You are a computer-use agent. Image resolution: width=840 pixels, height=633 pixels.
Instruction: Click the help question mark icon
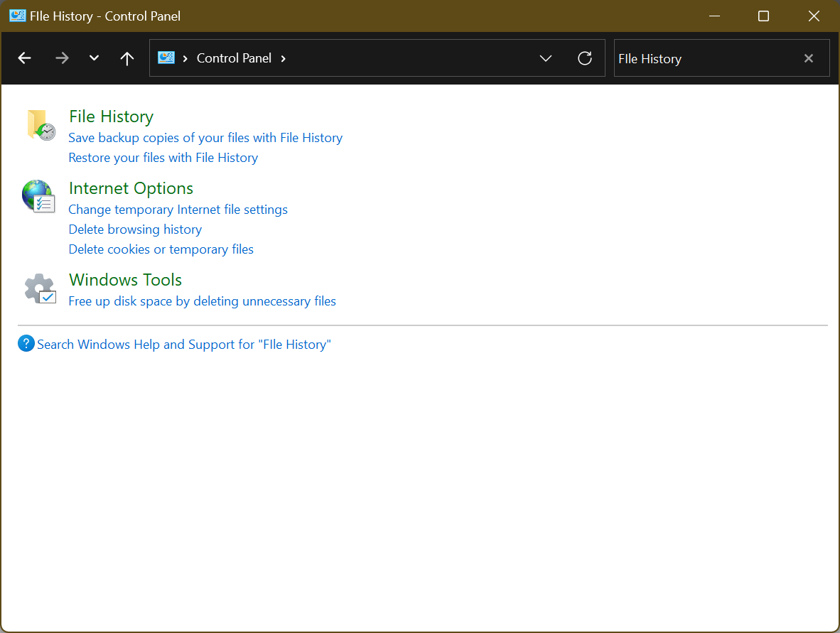26,343
